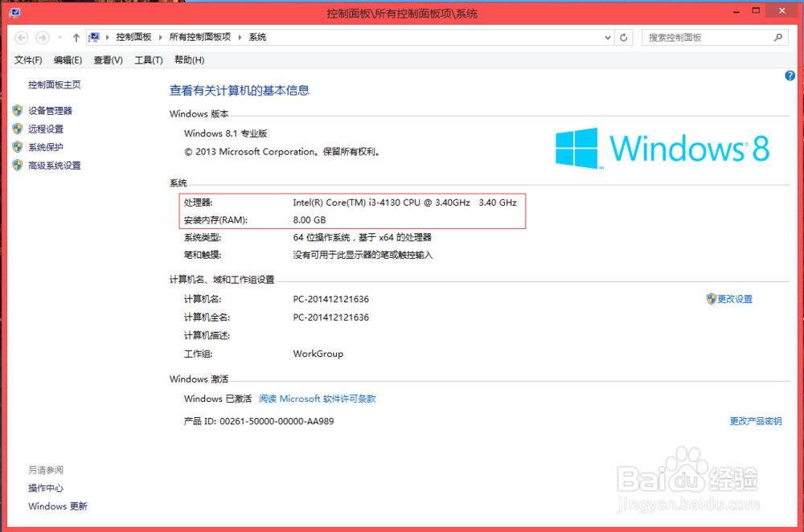Click the search magnifier icon
804x532 pixels.
point(777,38)
